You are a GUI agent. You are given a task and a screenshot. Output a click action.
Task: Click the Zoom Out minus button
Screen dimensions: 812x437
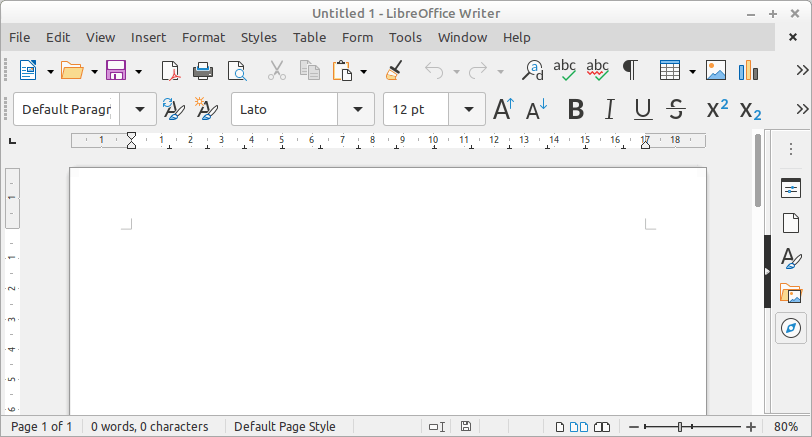point(634,427)
